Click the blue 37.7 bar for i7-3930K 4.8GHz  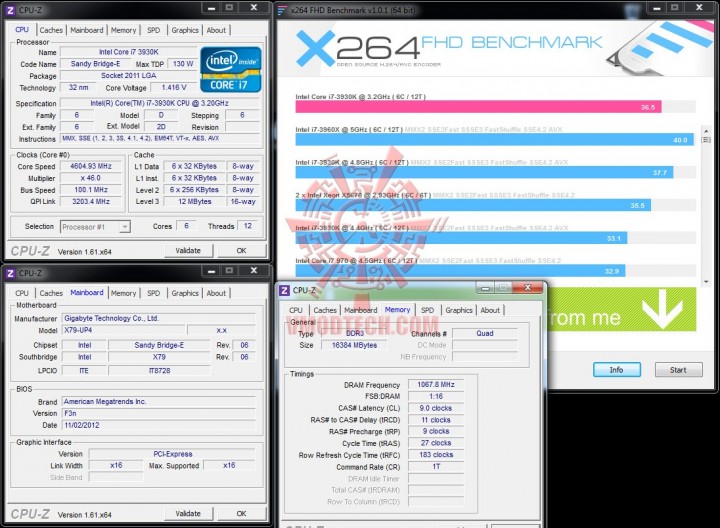[484, 173]
